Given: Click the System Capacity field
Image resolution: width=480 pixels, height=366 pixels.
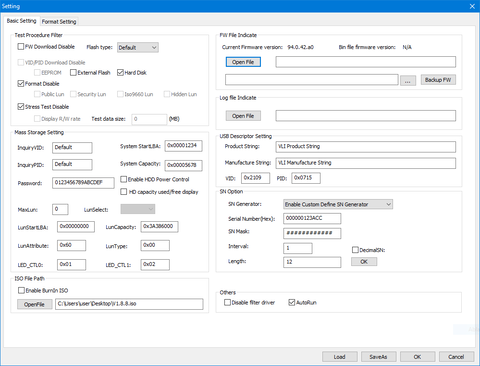Looking at the screenshot, I should (x=183, y=165).
